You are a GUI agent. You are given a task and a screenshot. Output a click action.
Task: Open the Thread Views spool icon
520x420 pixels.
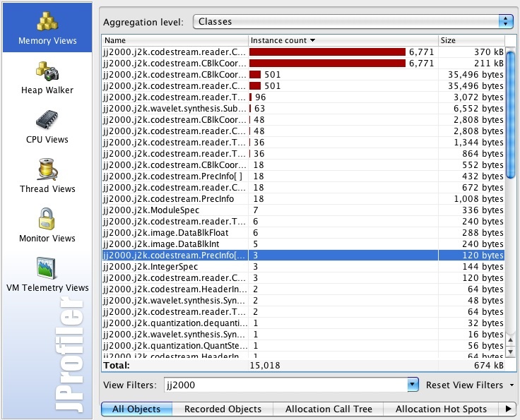click(47, 169)
